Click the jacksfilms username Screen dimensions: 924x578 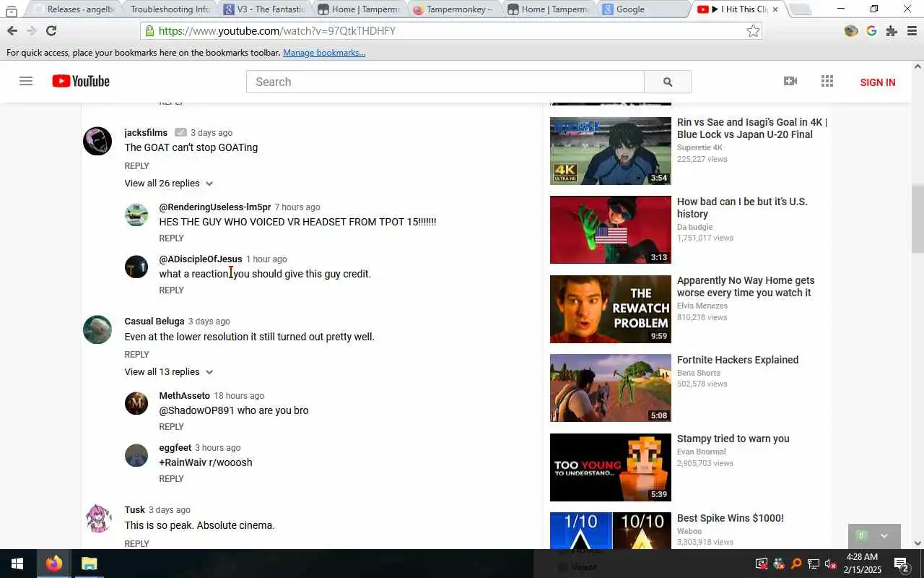[146, 133]
